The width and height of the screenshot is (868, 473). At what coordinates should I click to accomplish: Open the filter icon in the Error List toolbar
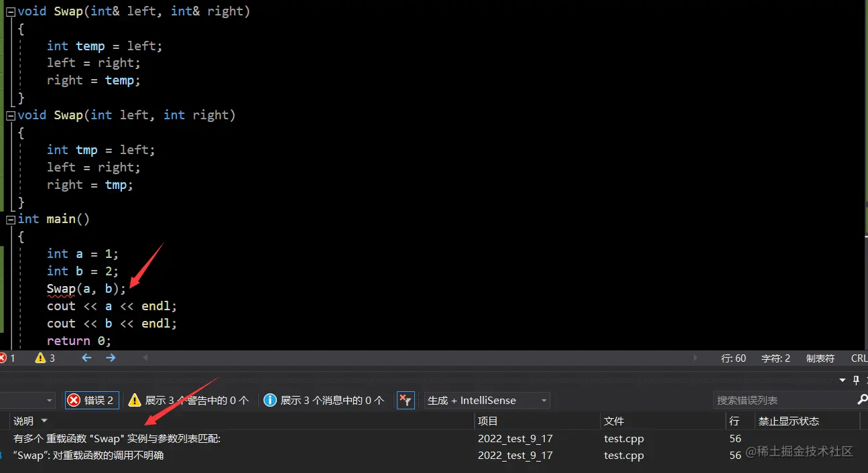click(x=406, y=400)
